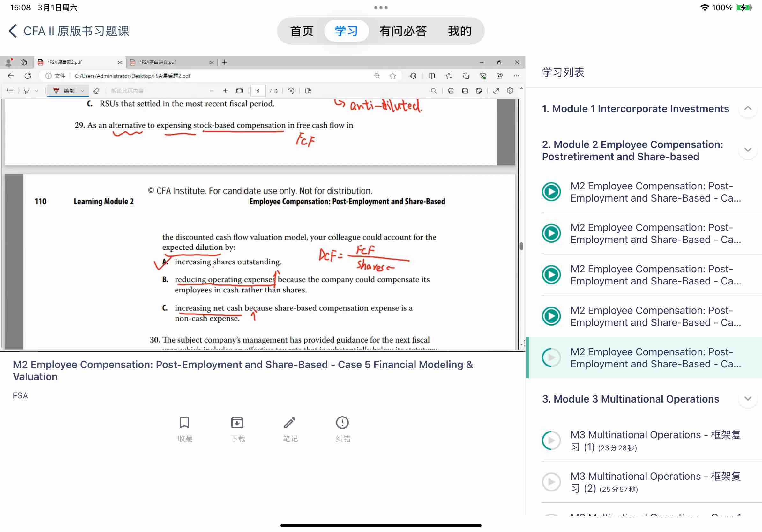Open 绘制 pen options dropdown
This screenshot has width=762, height=532.
82,91
